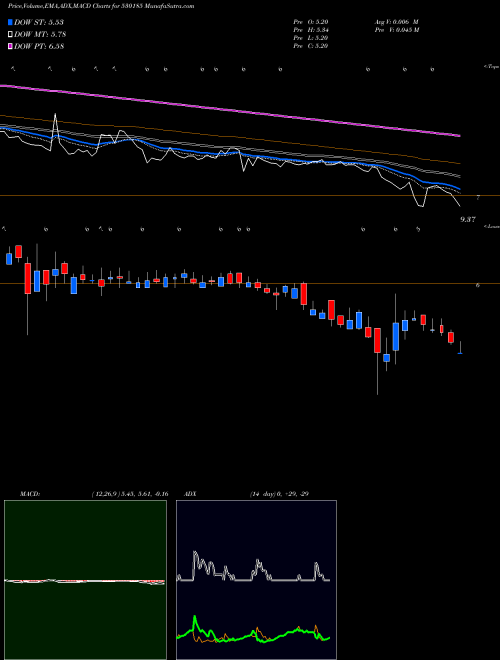The width and height of the screenshot is (500, 660).
Task: Click the 'Pre H: 5.34' high value
Action: point(311,30)
